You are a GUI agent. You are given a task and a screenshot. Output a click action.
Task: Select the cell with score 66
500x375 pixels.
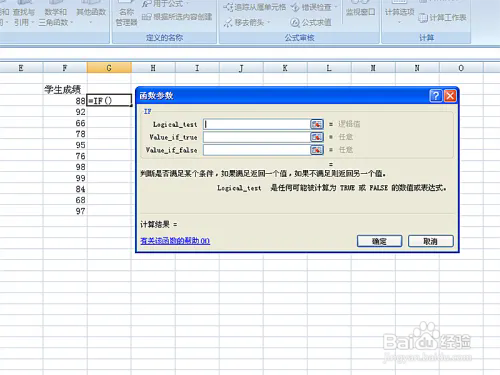(65, 123)
